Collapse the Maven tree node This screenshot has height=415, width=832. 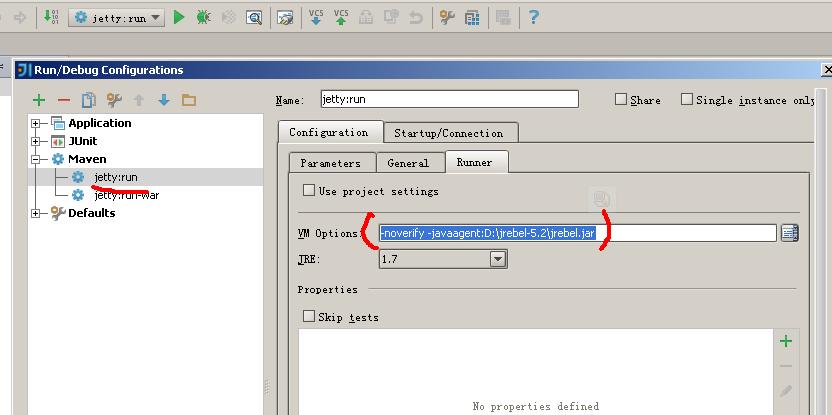pyautogui.click(x=36, y=159)
